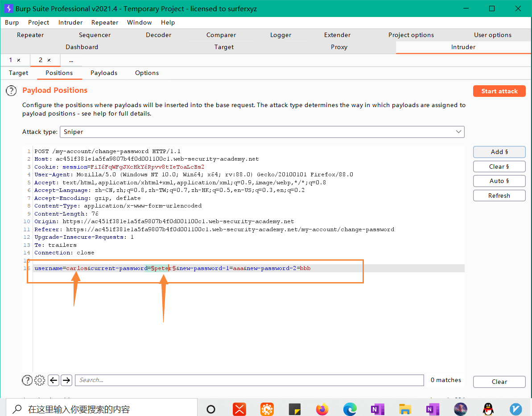Open search settings gear icon
The width and height of the screenshot is (532, 416).
pyautogui.click(x=40, y=380)
